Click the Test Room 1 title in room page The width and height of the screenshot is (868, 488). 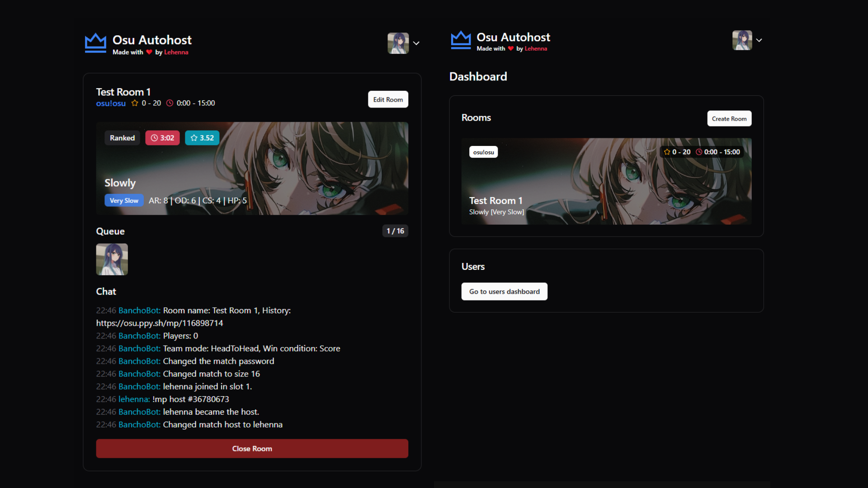tap(123, 92)
